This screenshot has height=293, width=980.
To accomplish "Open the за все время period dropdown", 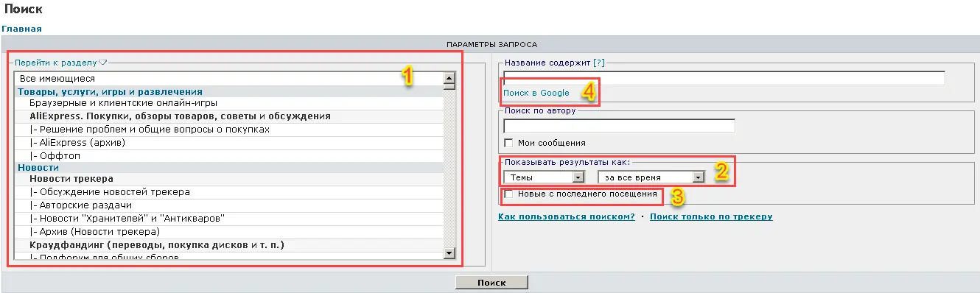I will pyautogui.click(x=651, y=177).
